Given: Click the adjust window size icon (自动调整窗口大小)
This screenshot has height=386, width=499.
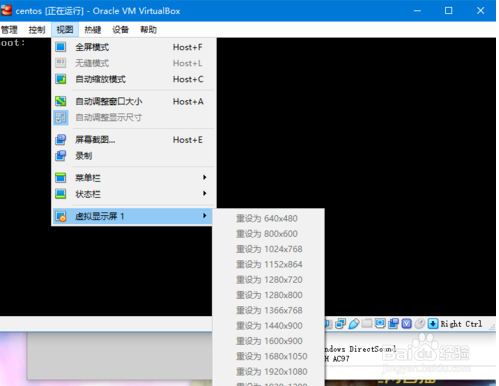Looking at the screenshot, I should [61, 101].
